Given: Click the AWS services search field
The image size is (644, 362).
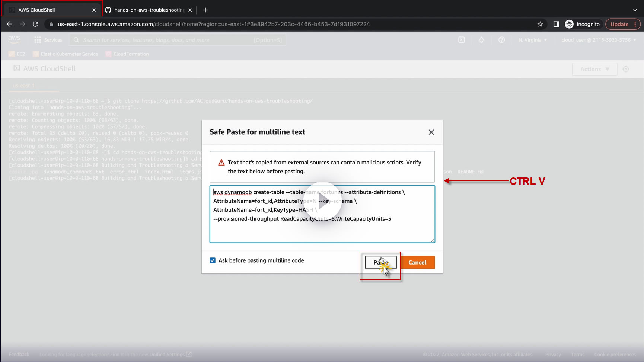Looking at the screenshot, I should (x=178, y=40).
